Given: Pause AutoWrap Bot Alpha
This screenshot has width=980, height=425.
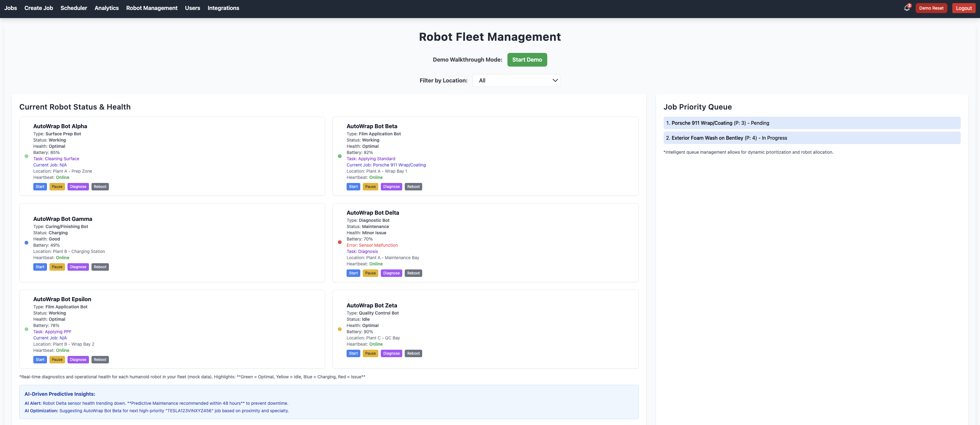Looking at the screenshot, I should 57,187.
